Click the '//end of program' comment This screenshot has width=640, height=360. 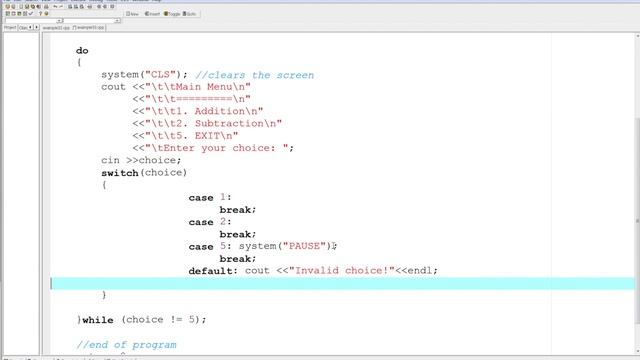tap(127, 345)
